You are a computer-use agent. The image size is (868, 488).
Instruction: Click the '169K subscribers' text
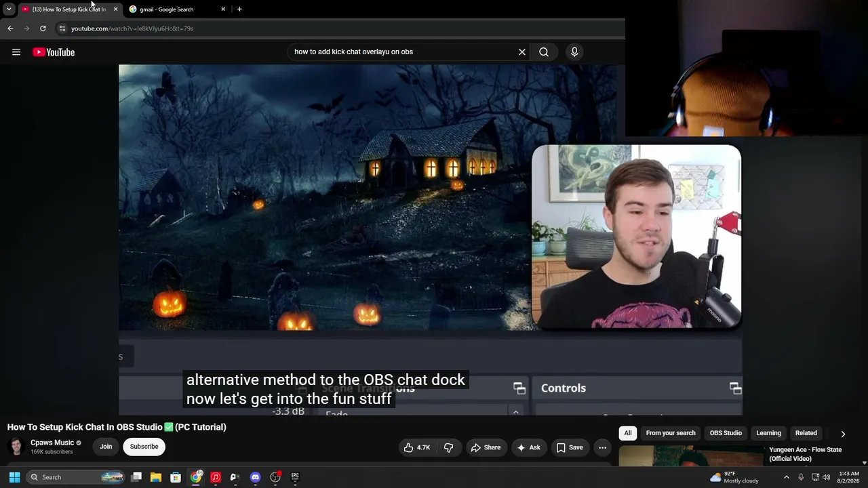[x=52, y=452]
